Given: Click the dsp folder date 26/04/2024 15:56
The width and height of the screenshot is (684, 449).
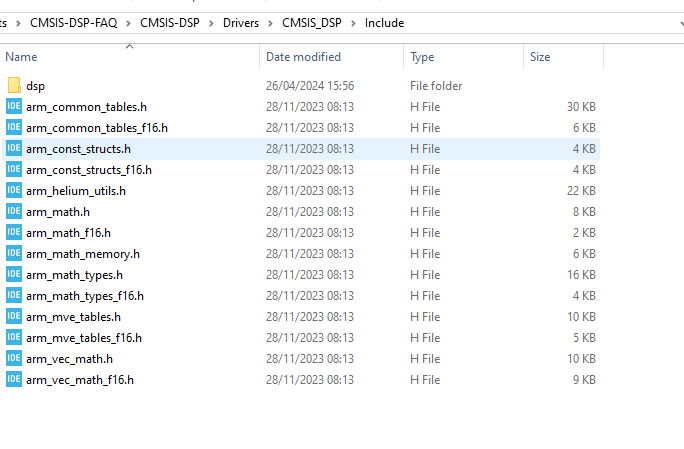Looking at the screenshot, I should pyautogui.click(x=310, y=86).
